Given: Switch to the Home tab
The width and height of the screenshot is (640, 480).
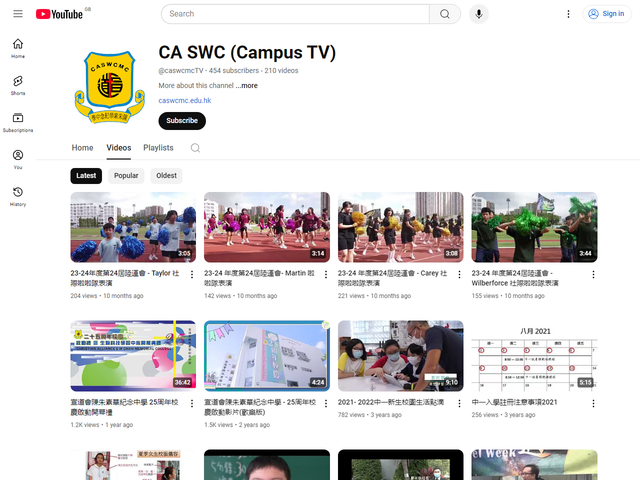Looking at the screenshot, I should point(82,148).
